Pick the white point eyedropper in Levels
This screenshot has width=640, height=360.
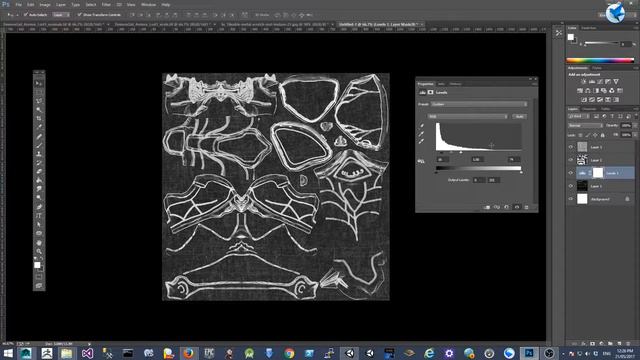click(x=422, y=141)
